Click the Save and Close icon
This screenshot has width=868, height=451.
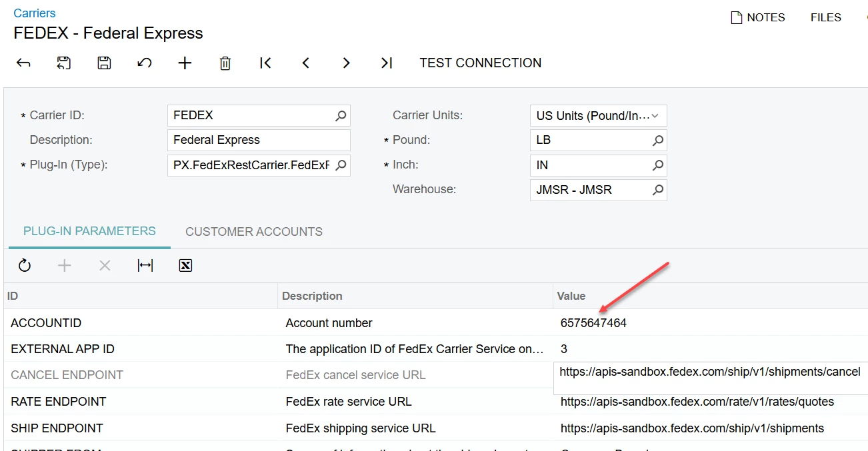click(x=63, y=63)
